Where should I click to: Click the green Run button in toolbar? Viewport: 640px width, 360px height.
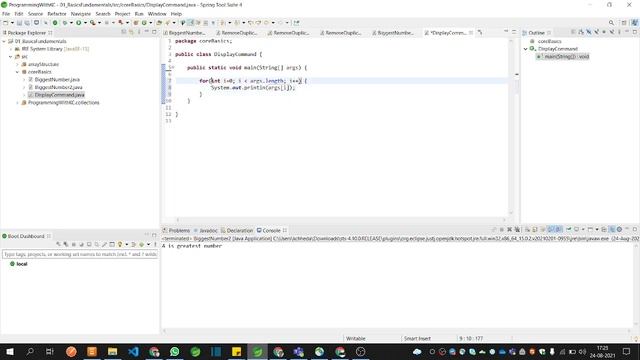tap(79, 23)
